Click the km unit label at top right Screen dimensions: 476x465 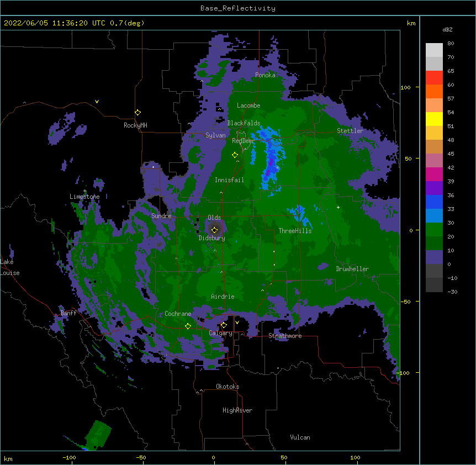coord(411,23)
